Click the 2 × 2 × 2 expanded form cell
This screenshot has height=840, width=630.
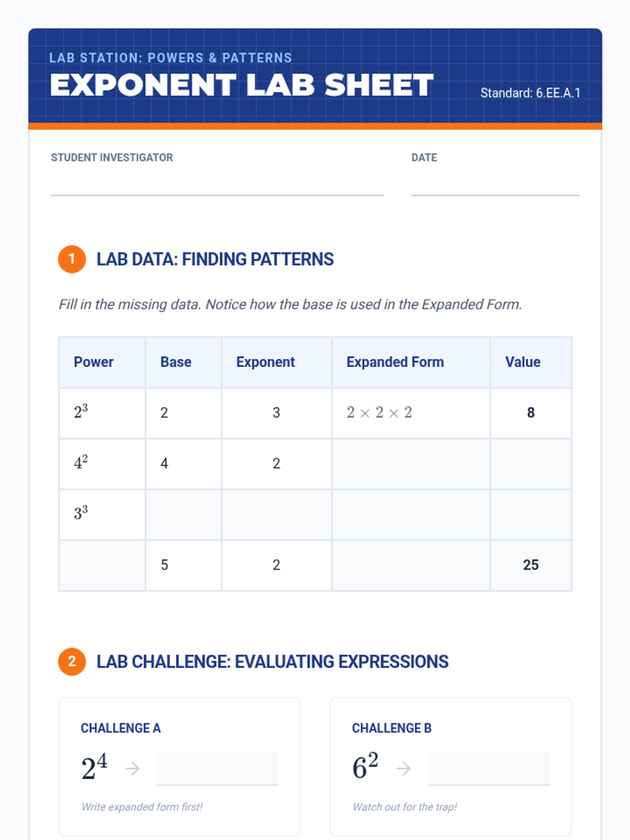[x=411, y=413]
